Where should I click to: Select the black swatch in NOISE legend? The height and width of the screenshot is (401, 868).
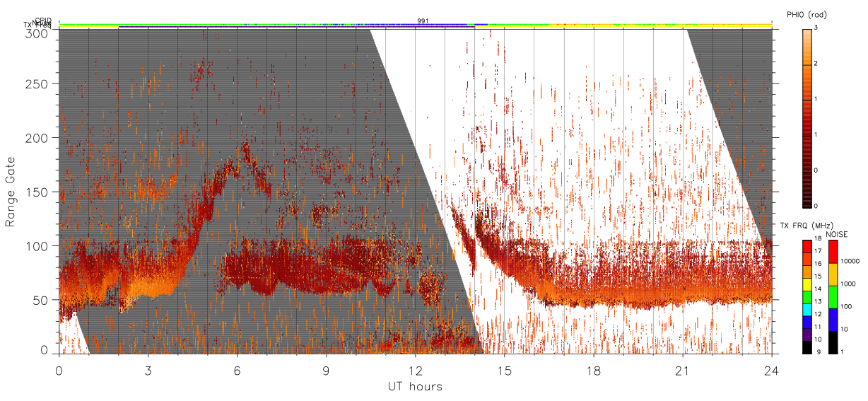pos(833,342)
